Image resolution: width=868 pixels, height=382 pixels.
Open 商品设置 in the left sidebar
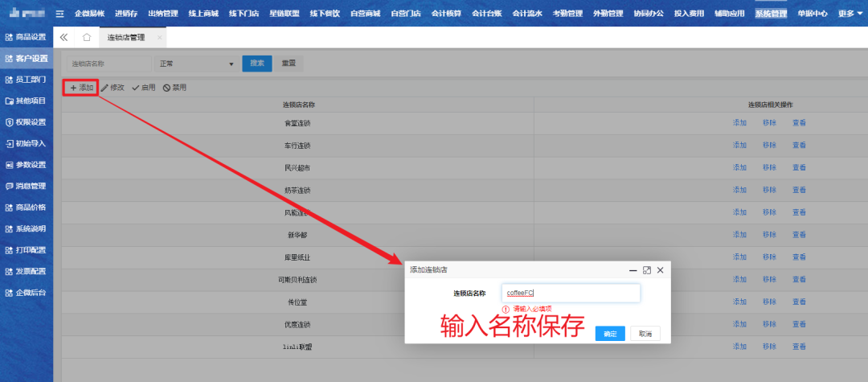[x=27, y=37]
